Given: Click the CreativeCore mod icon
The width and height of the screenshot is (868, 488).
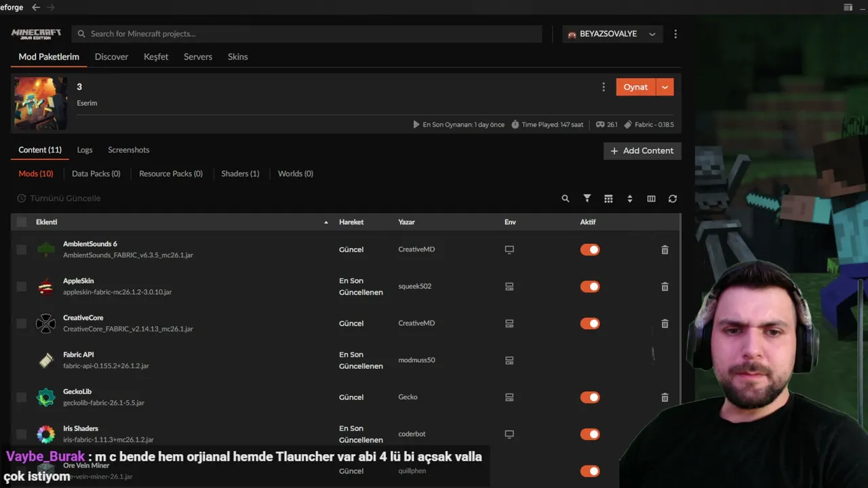Looking at the screenshot, I should (x=45, y=323).
